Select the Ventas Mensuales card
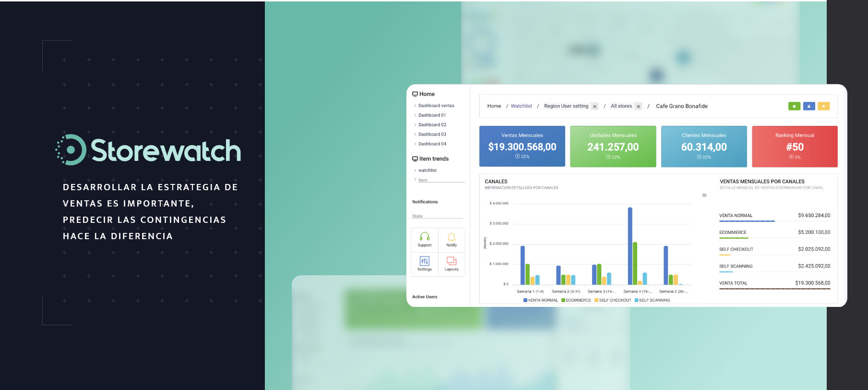Image resolution: width=868 pixels, height=390 pixels. pyautogui.click(x=522, y=146)
